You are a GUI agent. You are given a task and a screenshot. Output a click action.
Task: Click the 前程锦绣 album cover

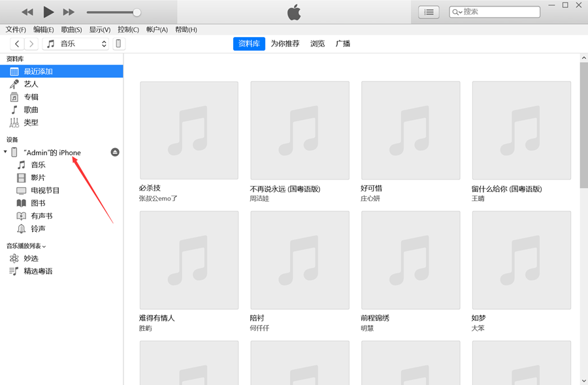[411, 260]
